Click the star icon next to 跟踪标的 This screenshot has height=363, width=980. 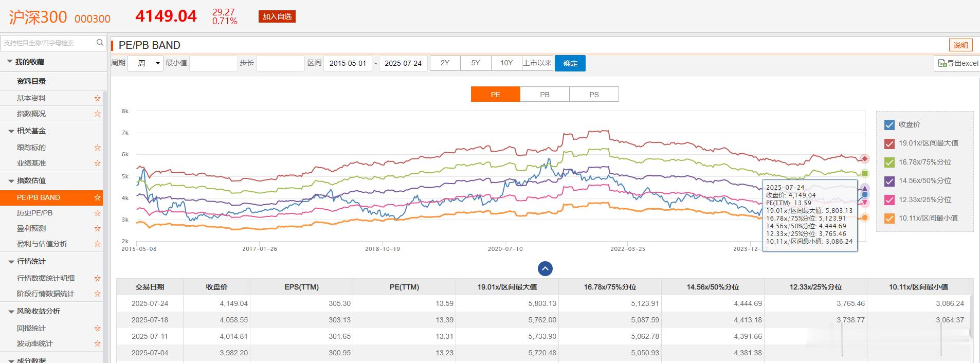(97, 148)
